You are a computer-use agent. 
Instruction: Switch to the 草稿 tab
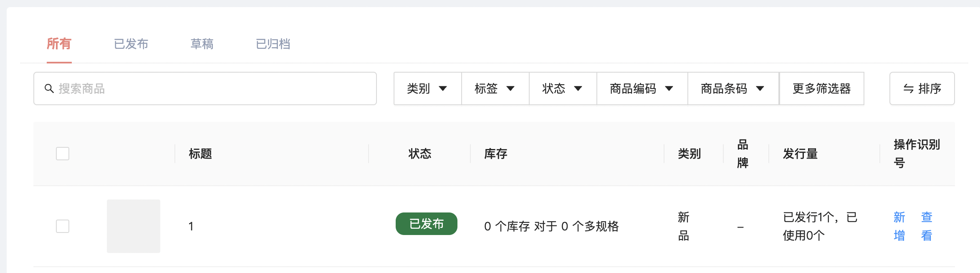coord(202,44)
